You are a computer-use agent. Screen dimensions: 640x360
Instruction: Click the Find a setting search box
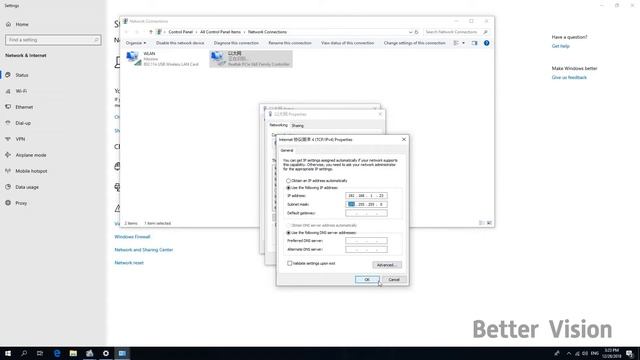coord(53,40)
